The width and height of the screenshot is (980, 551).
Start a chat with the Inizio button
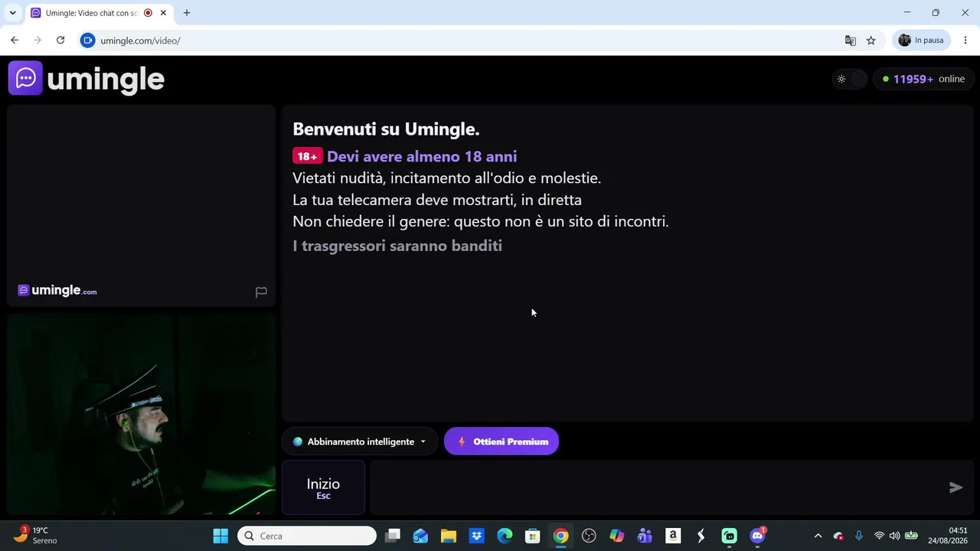click(x=323, y=487)
